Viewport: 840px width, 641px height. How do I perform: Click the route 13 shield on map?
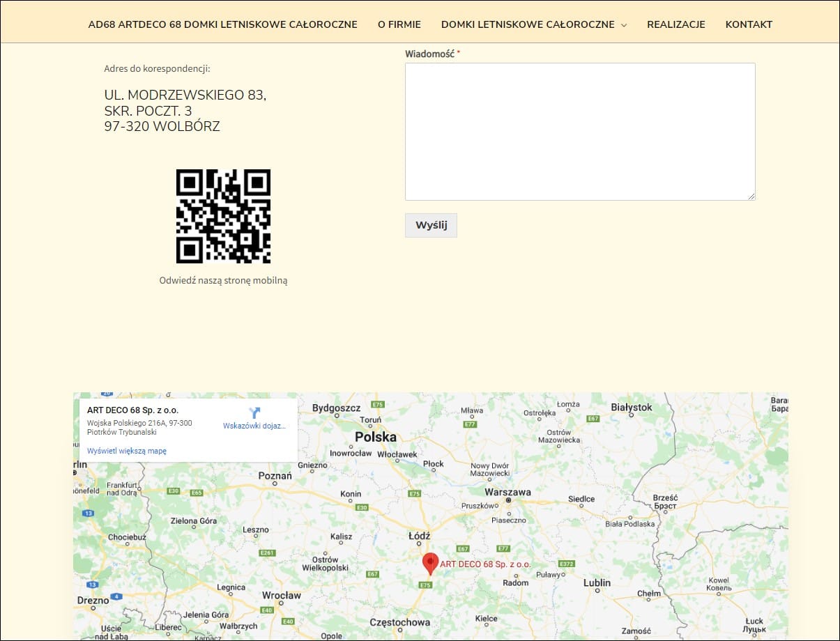(x=88, y=513)
